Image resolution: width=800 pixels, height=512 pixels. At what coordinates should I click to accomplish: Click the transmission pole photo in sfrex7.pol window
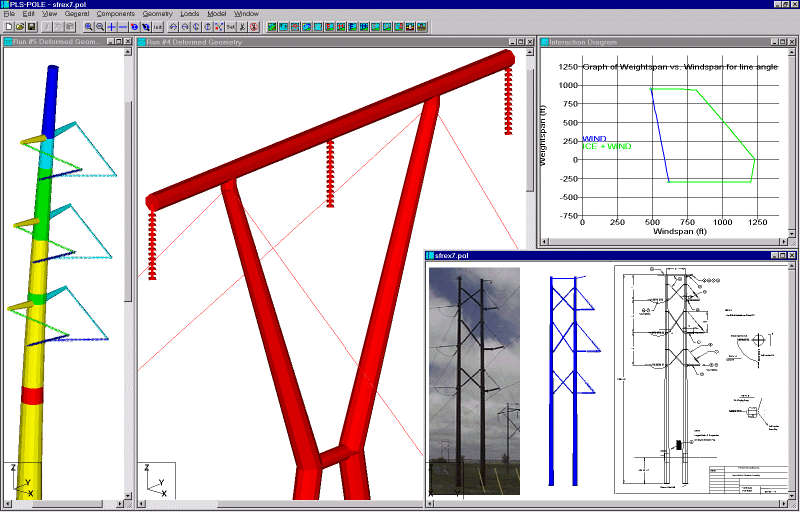(x=474, y=381)
